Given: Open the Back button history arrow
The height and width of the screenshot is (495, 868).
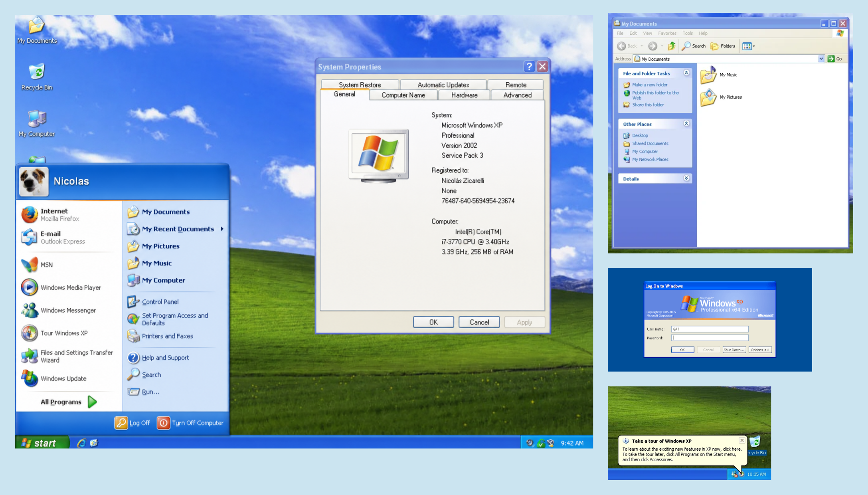Looking at the screenshot, I should pos(642,46).
